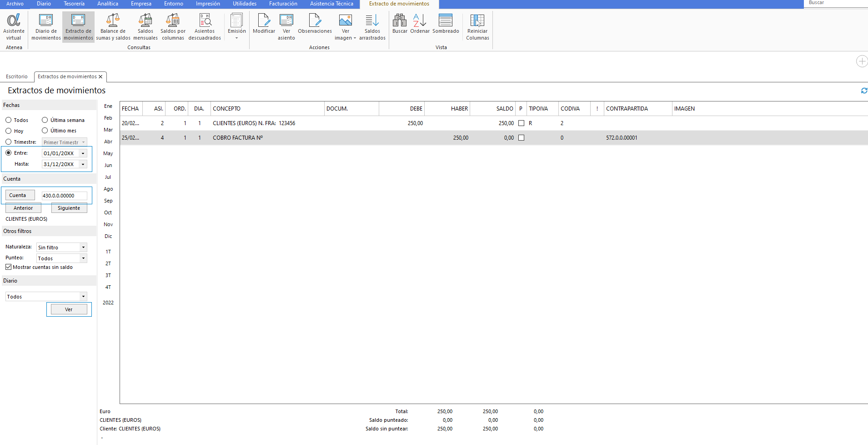Select the Entre date range radio
This screenshot has height=445, width=868.
pyautogui.click(x=8, y=153)
